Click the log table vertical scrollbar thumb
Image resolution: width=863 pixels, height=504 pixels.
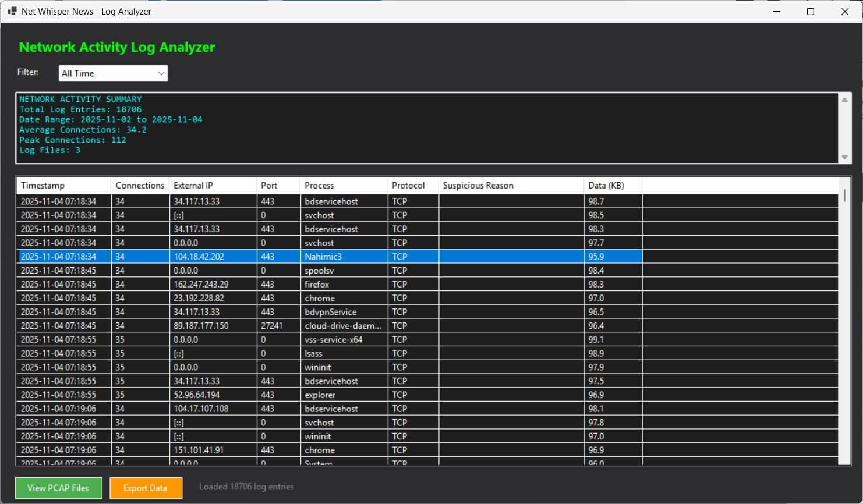point(844,196)
